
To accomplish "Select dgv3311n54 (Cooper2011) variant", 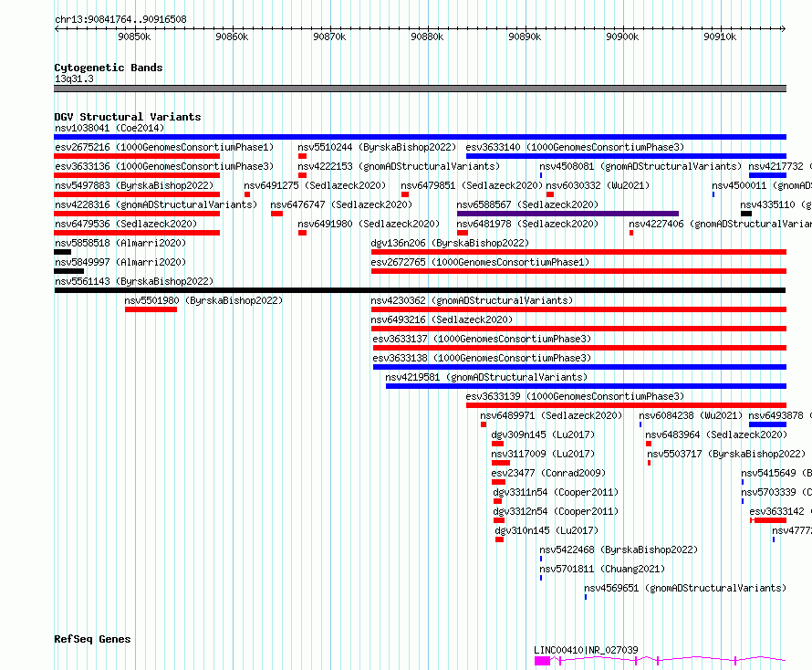I will click(556, 492).
